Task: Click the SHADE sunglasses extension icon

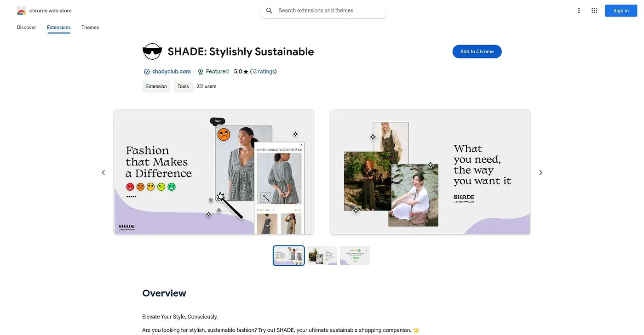Action: pyautogui.click(x=152, y=51)
